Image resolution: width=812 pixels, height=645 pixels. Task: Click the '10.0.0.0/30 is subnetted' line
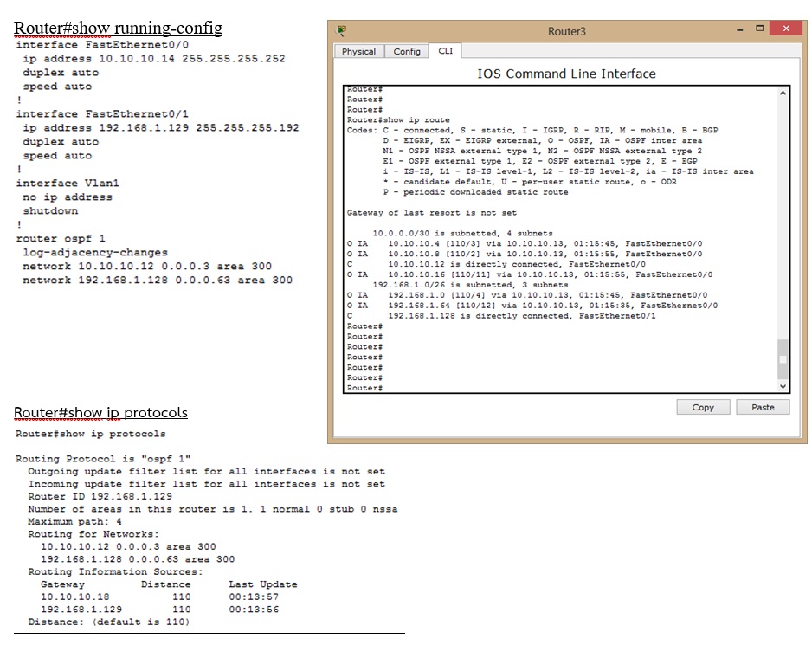[462, 233]
